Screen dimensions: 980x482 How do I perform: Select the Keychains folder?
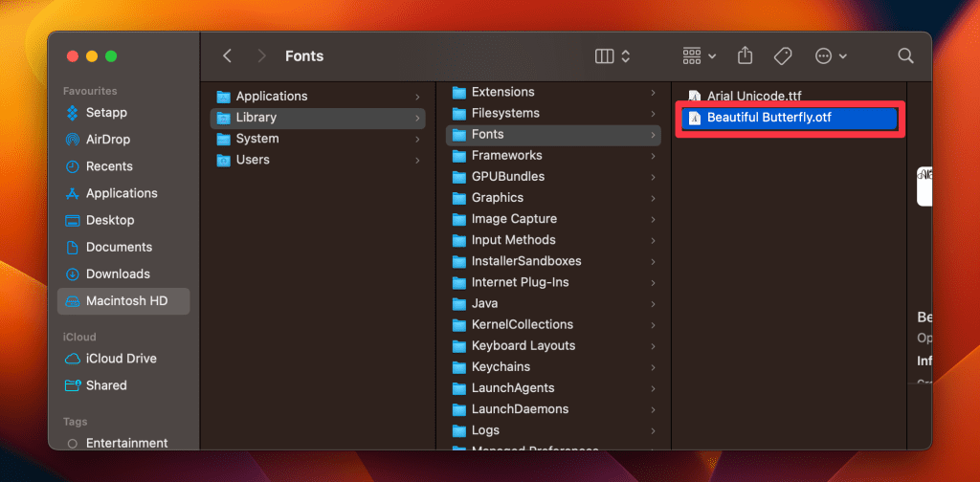tap(501, 367)
